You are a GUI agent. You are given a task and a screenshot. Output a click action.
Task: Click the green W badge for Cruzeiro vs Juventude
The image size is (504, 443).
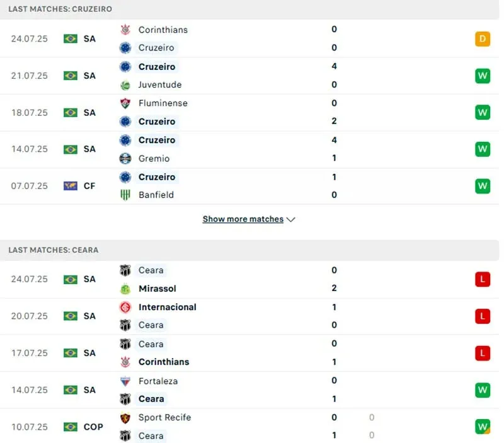pos(483,76)
